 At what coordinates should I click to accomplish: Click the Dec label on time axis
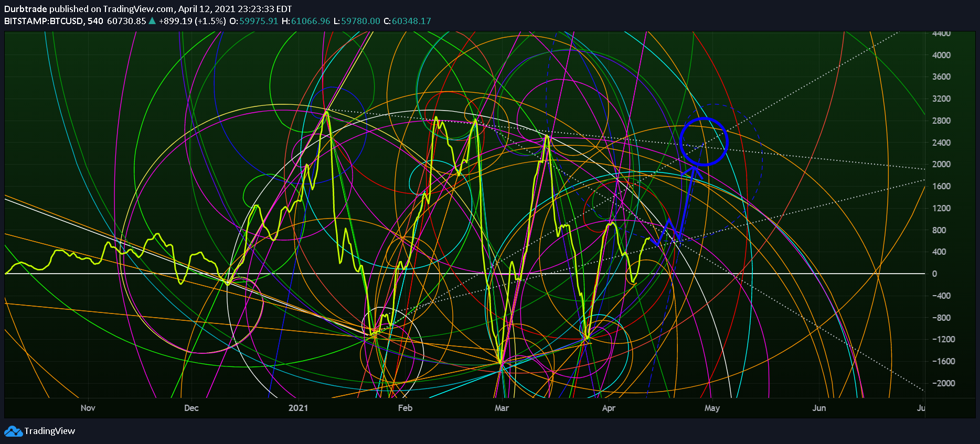pyautogui.click(x=191, y=408)
